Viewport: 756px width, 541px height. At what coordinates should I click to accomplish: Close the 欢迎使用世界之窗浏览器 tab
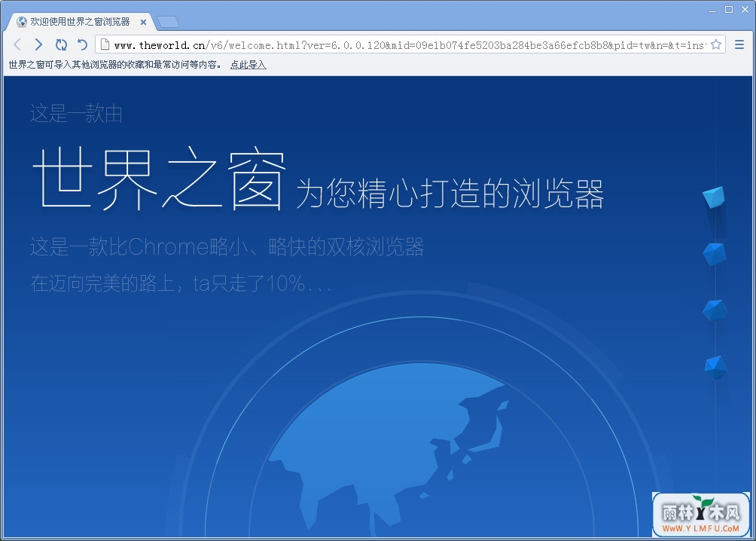coord(143,22)
